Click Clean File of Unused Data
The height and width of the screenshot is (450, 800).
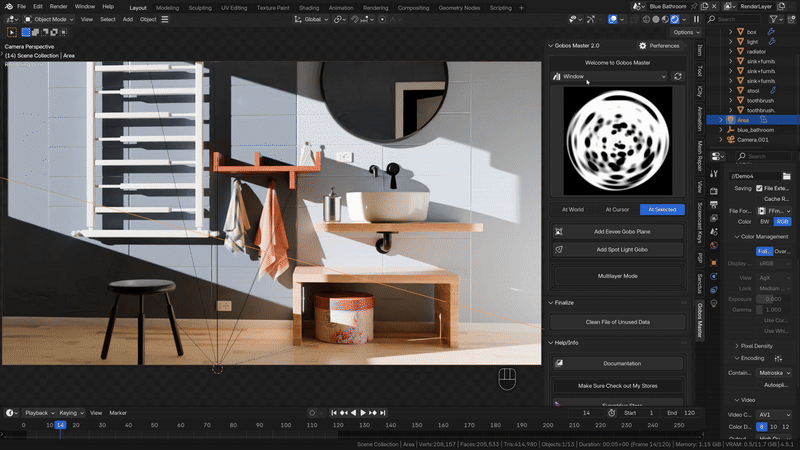point(617,322)
